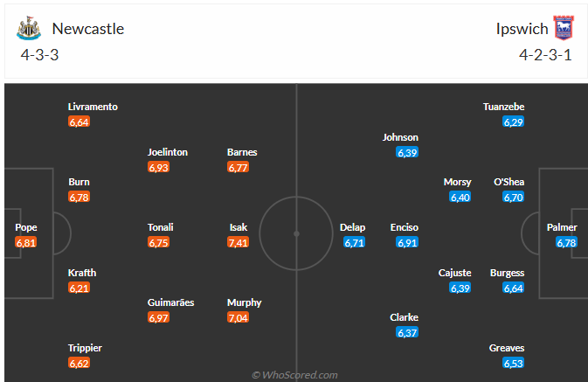The height and width of the screenshot is (382, 588).
Task: Click Pope's 6,81 rating badge
Action: [x=26, y=242]
